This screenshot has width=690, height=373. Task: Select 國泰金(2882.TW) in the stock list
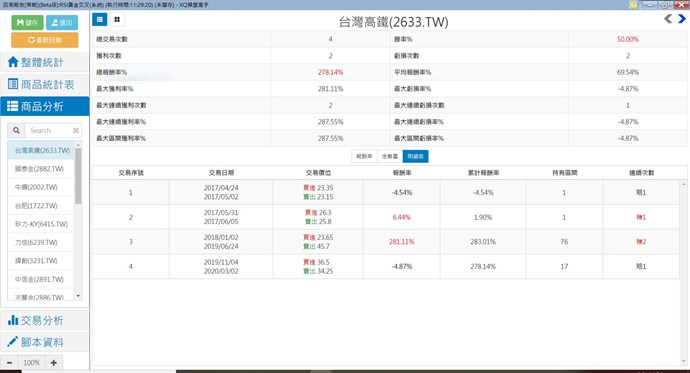[x=41, y=169]
